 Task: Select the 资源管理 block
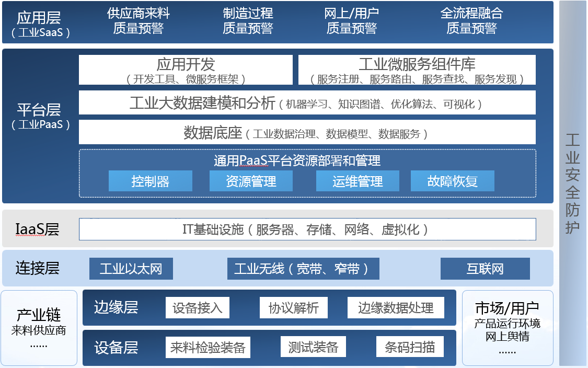coord(251,181)
